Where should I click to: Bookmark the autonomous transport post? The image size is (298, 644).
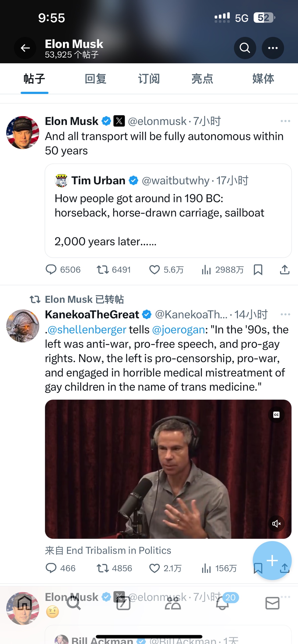[258, 270]
